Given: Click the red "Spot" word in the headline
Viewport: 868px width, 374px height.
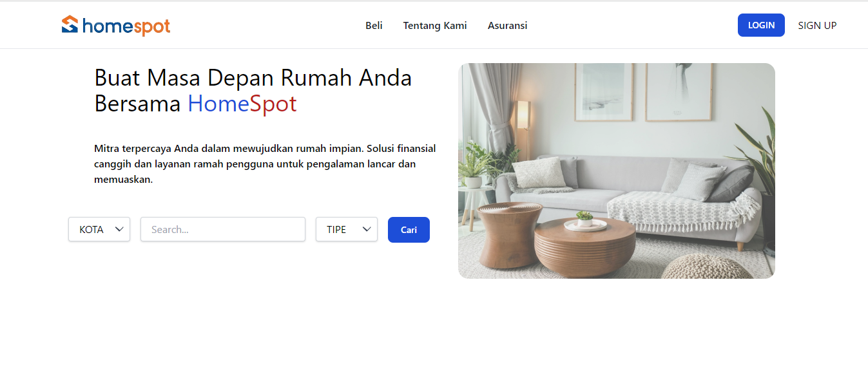Looking at the screenshot, I should point(273,104).
